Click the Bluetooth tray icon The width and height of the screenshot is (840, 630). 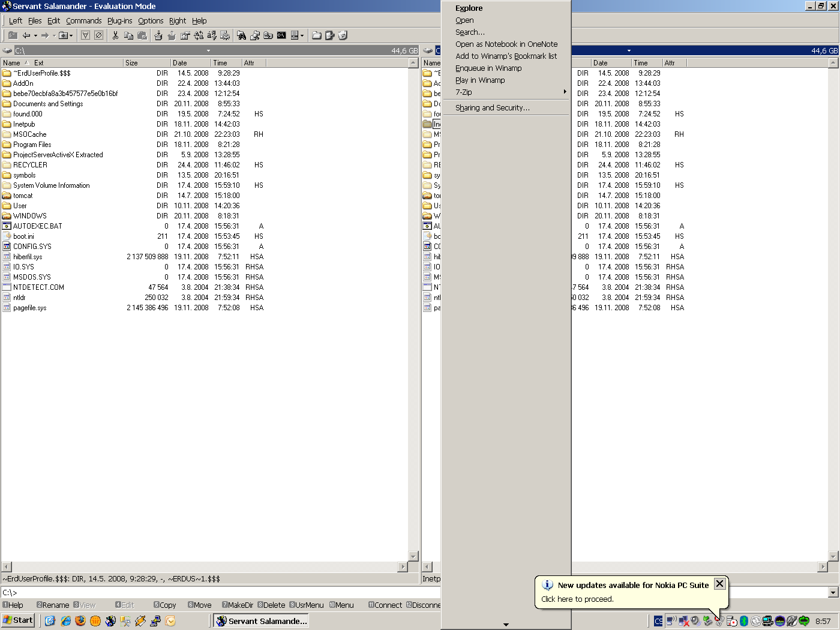744,621
